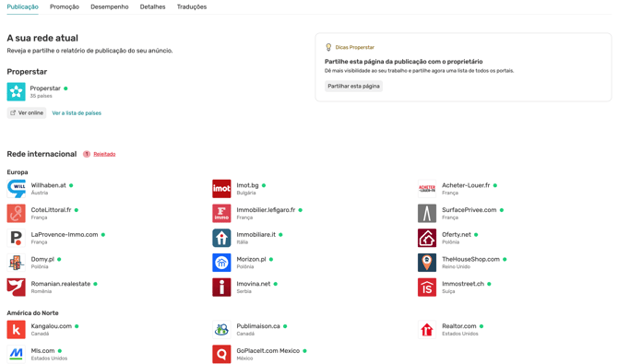Viewport: 618px width, 364px height.
Task: Click the Oferty.net house logo
Action: pos(427,238)
